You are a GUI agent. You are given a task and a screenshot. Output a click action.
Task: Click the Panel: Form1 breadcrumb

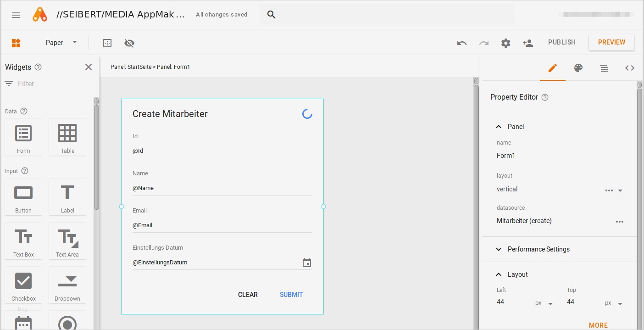173,67
